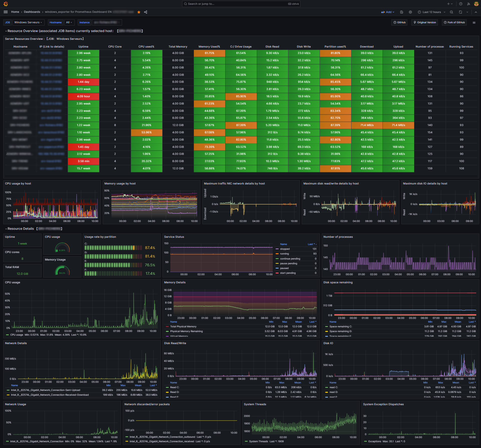Click the share dashboard icon

coord(146,12)
